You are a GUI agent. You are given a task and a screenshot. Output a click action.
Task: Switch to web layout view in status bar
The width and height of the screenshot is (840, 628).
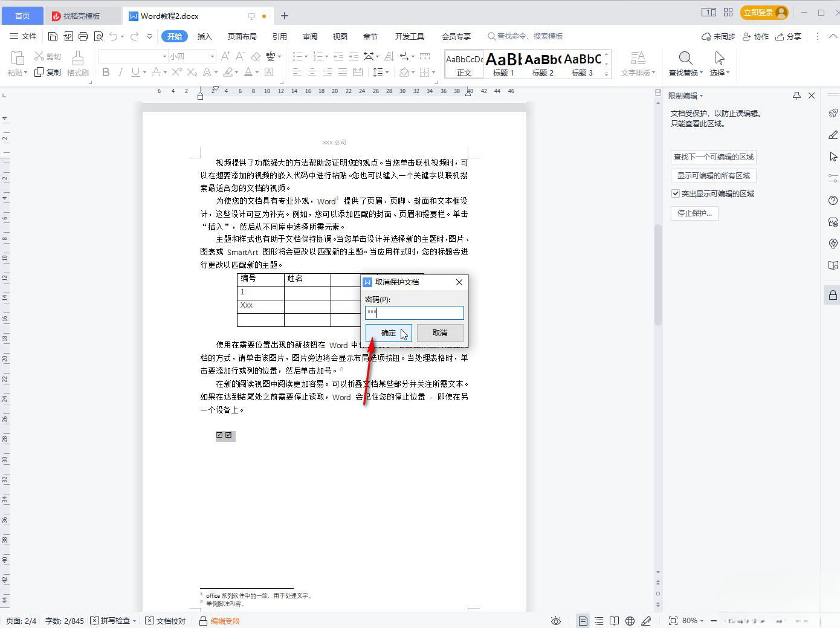630,621
